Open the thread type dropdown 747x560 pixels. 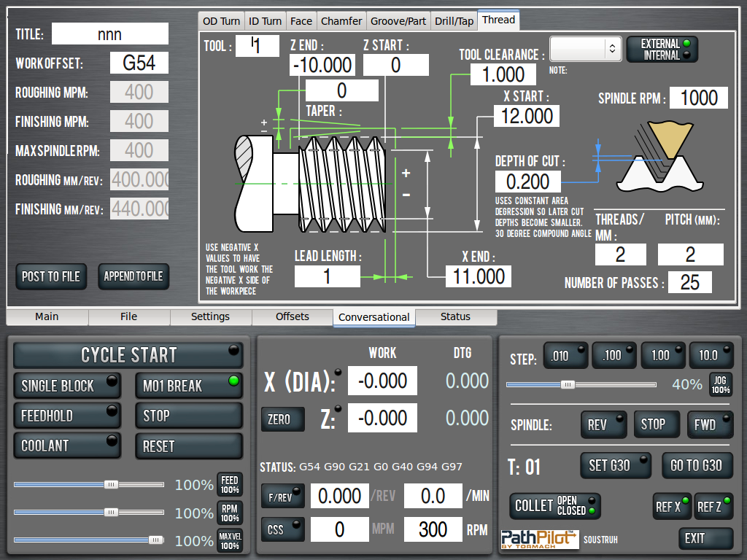coord(585,49)
